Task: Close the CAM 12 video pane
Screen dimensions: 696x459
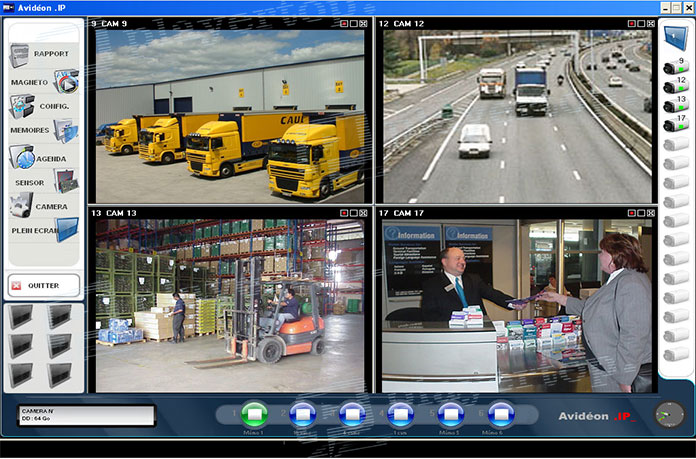Action: [x=651, y=22]
